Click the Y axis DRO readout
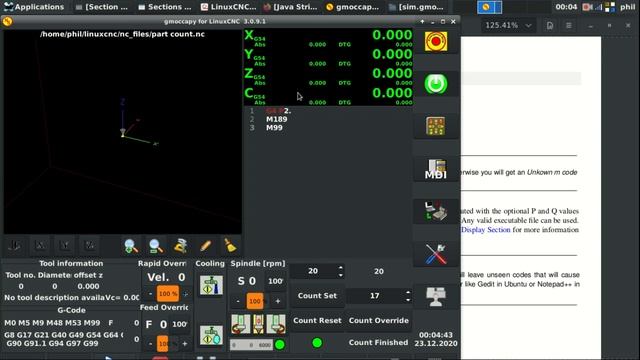 pyautogui.click(x=329, y=57)
